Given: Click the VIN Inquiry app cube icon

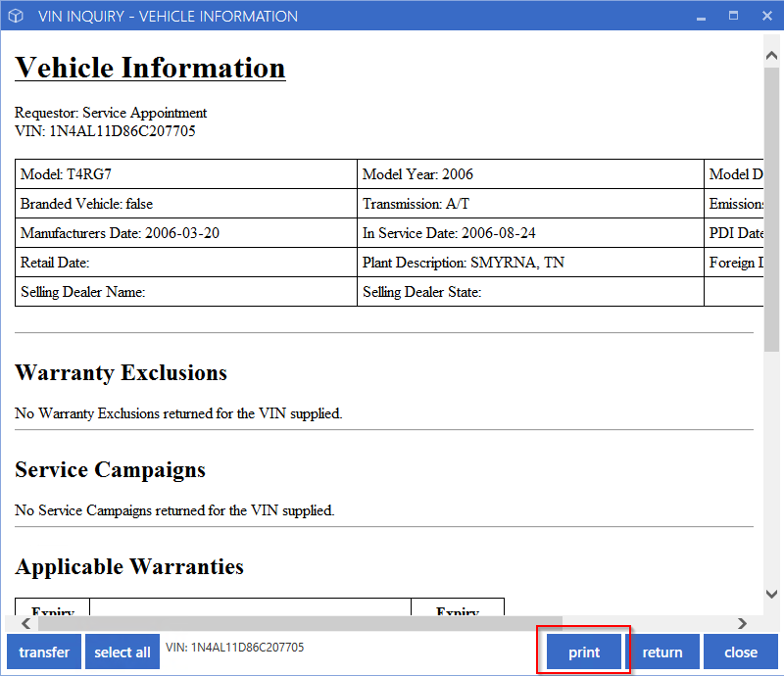Looking at the screenshot, I should coord(16,16).
